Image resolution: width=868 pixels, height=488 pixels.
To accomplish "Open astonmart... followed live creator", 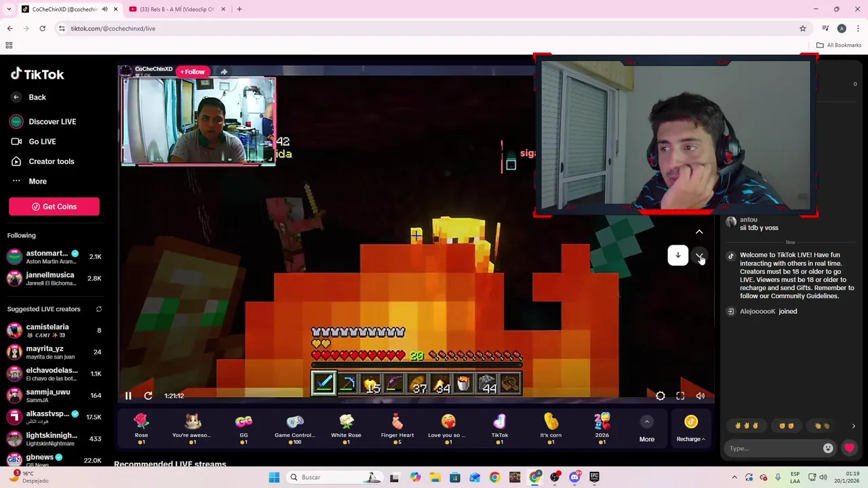I will click(54, 257).
